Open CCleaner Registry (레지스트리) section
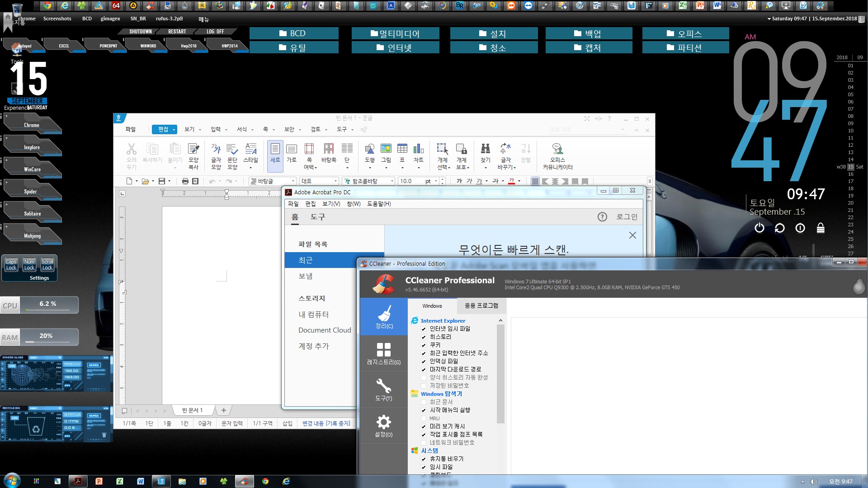868x488 pixels. (x=384, y=353)
